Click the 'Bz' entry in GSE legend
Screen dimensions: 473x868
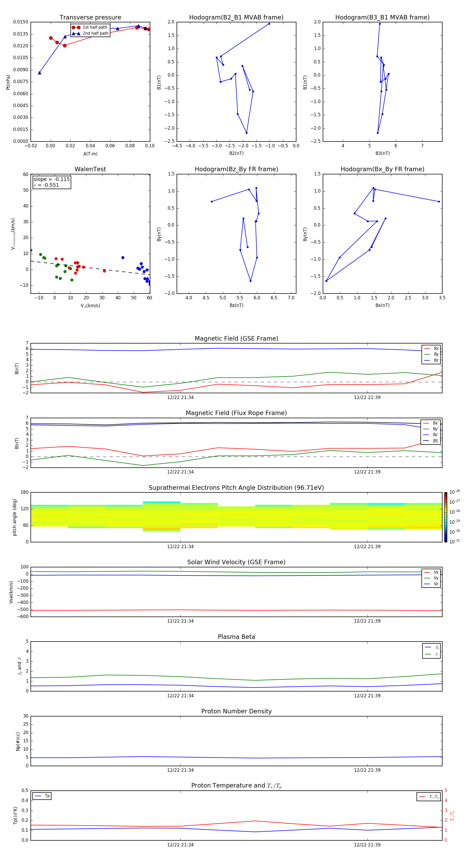[431, 360]
